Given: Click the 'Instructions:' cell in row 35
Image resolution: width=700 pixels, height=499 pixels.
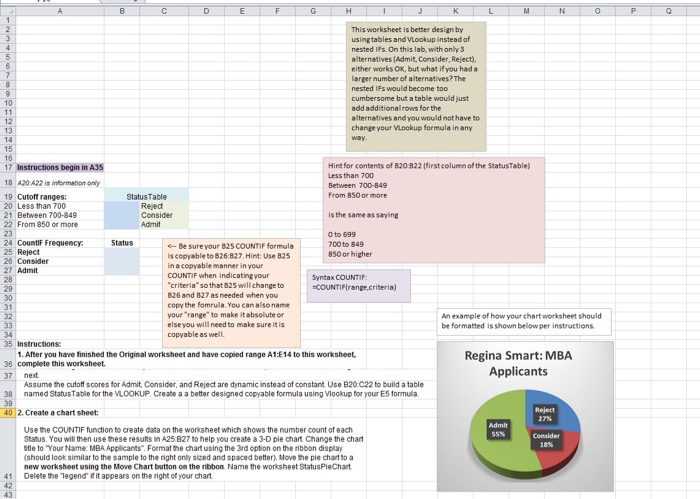Looking at the screenshot, I should pyautogui.click(x=60, y=344).
